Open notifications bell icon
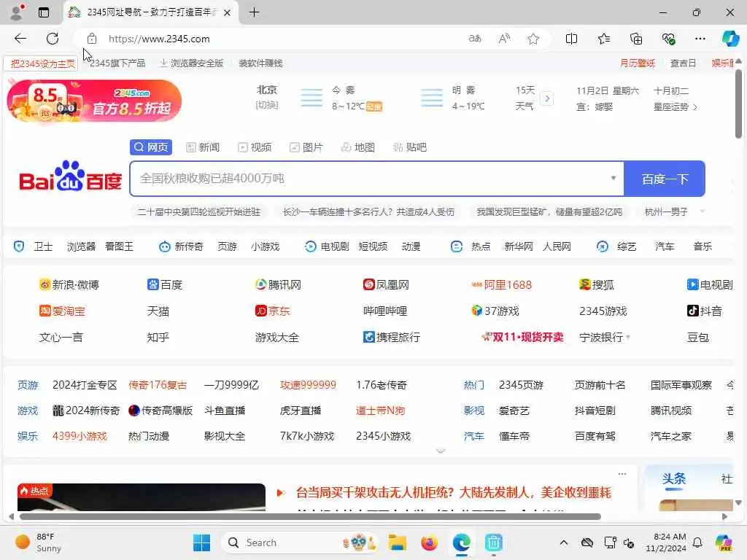The height and width of the screenshot is (560, 747). tap(697, 542)
